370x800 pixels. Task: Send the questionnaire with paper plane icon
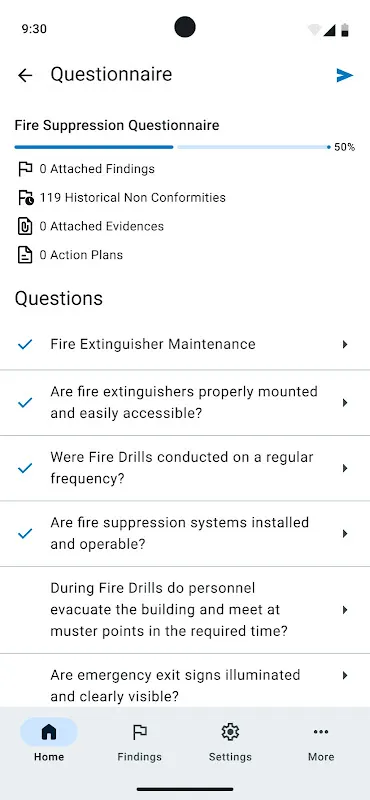point(345,76)
